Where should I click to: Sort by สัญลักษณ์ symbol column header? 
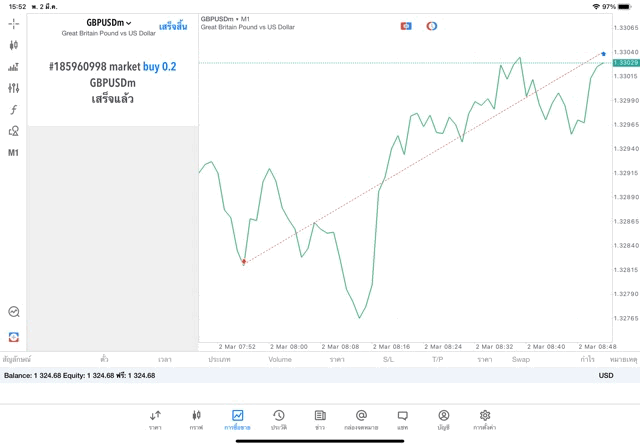pyautogui.click(x=17, y=360)
